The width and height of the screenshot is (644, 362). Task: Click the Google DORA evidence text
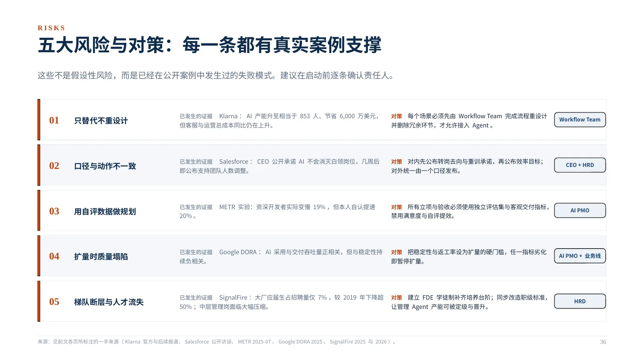click(x=281, y=257)
